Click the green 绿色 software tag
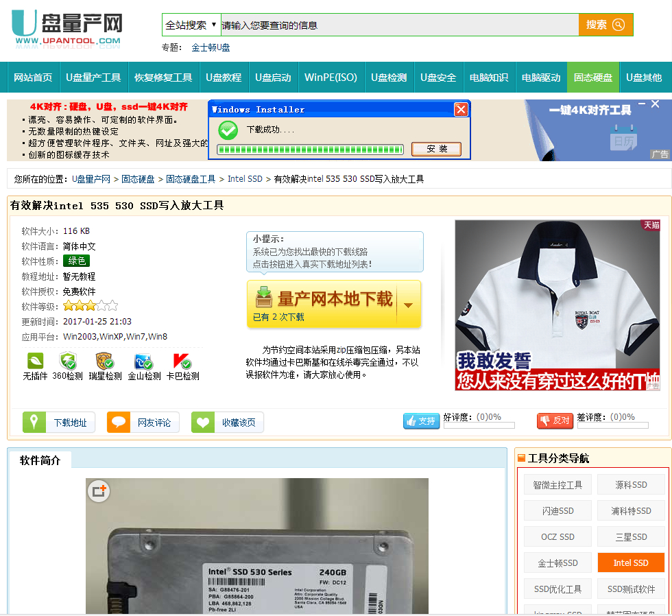 click(x=76, y=261)
